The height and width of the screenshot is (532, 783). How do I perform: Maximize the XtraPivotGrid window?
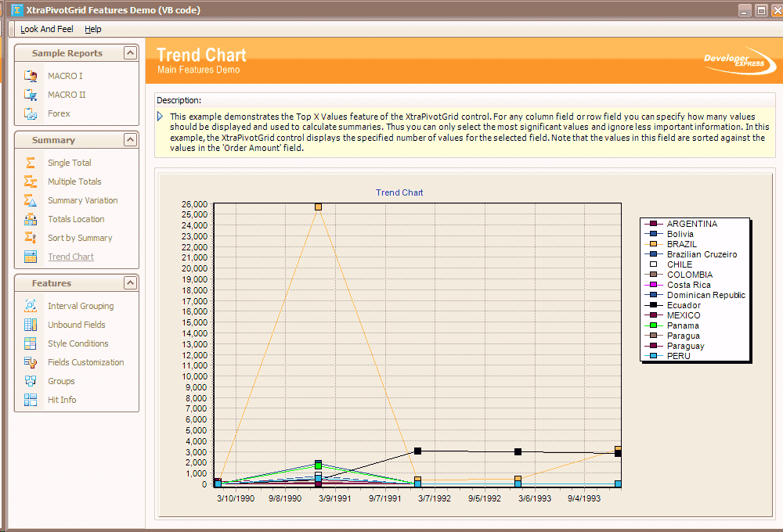click(x=761, y=10)
